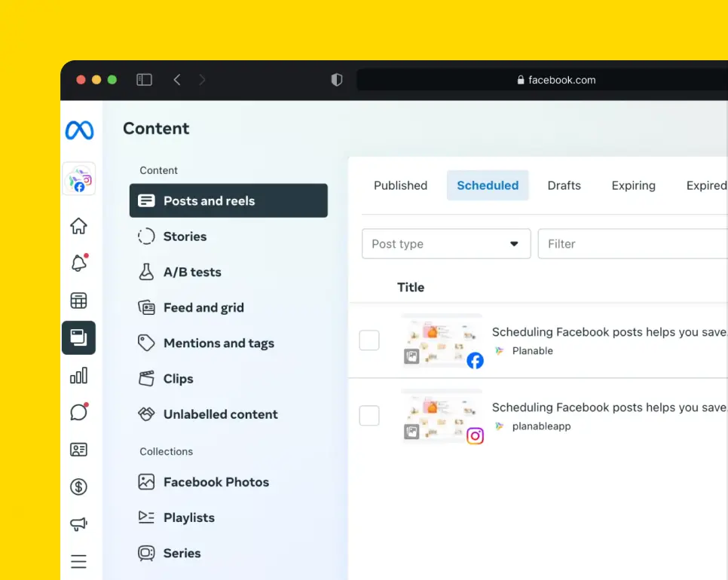Open the Monetization dollar icon
The width and height of the screenshot is (728, 580).
click(x=78, y=487)
